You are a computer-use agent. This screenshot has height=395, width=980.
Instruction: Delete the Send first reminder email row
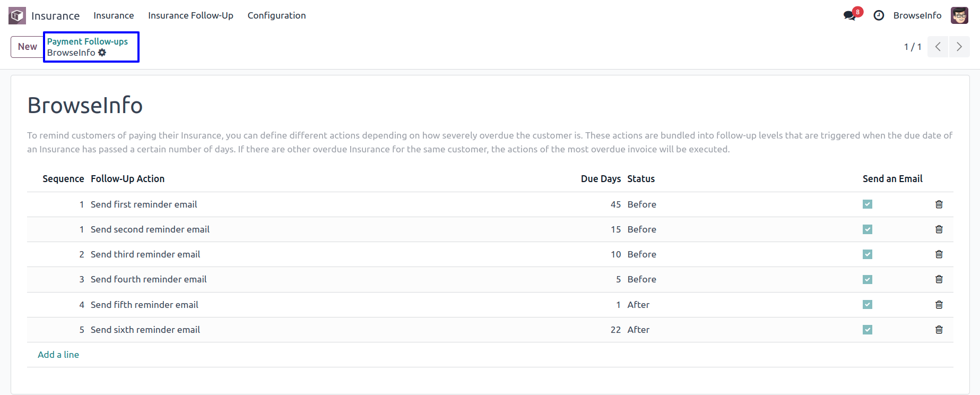(x=939, y=204)
